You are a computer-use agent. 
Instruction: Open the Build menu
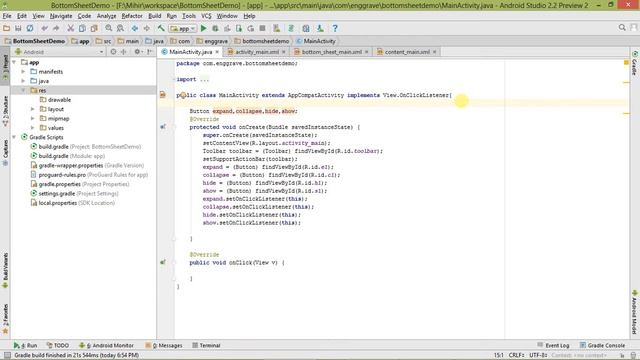154,16
